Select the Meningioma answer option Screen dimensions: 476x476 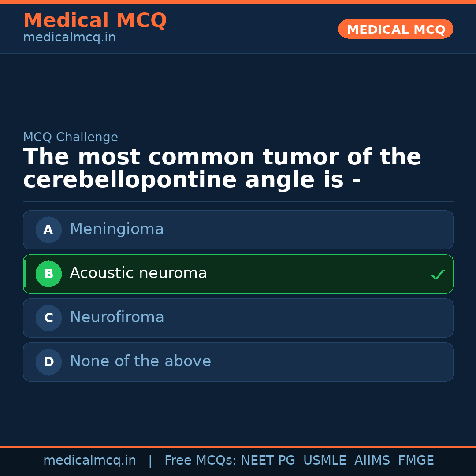(x=238, y=230)
